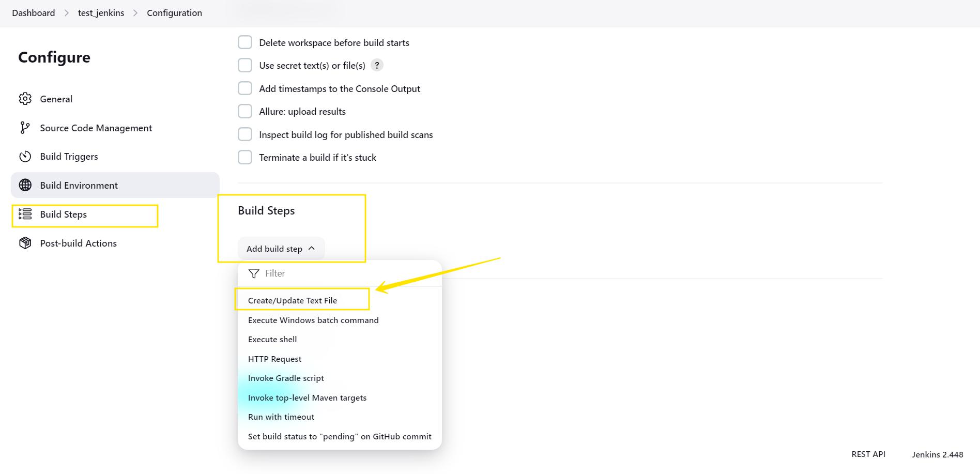Jump to Post-build Actions section label
Image resolution: width=980 pixels, height=474 pixels.
(x=79, y=243)
